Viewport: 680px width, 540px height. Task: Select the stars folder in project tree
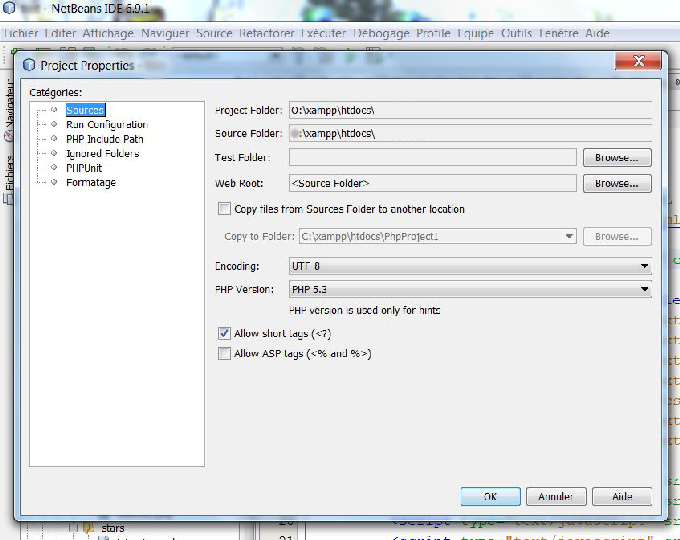[x=113, y=528]
